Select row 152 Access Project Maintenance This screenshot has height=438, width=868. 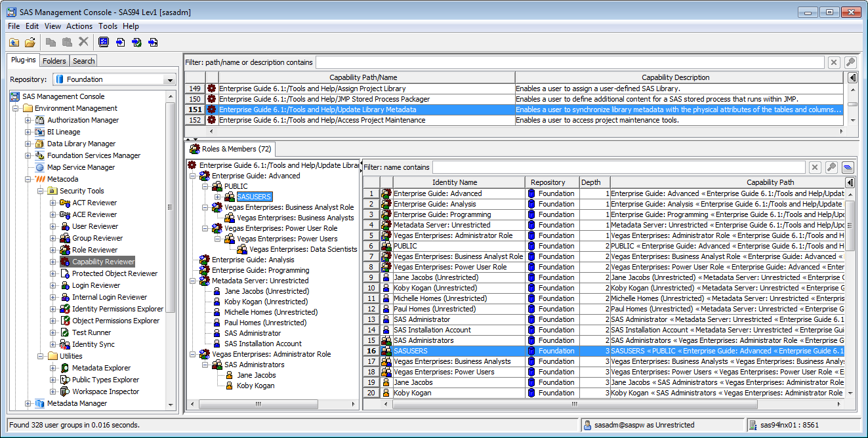tap(514, 120)
